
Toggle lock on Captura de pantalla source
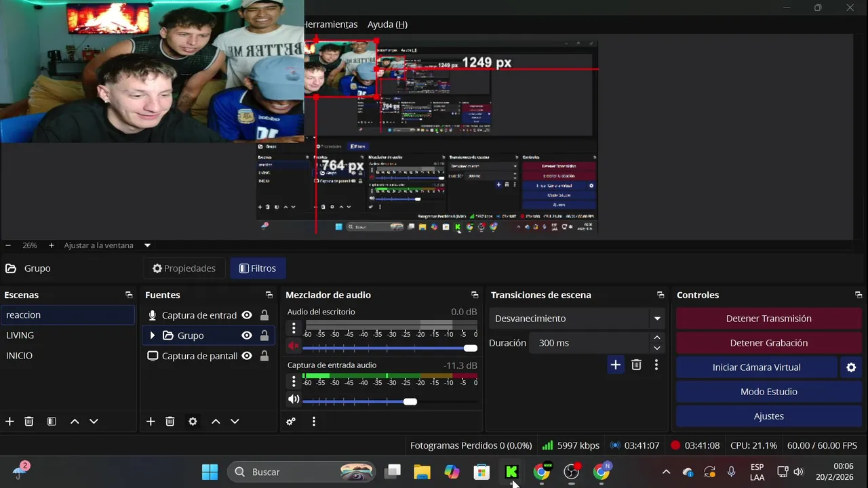tap(264, 356)
